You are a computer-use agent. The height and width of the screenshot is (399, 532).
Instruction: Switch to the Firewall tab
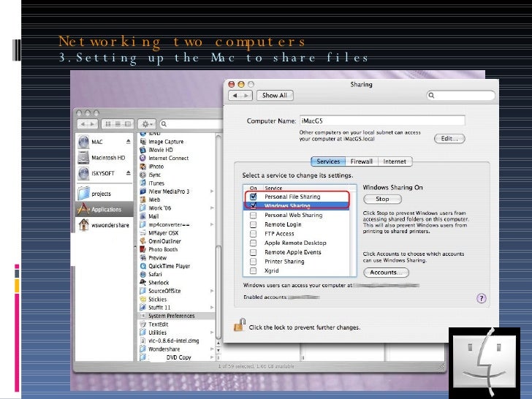click(361, 161)
